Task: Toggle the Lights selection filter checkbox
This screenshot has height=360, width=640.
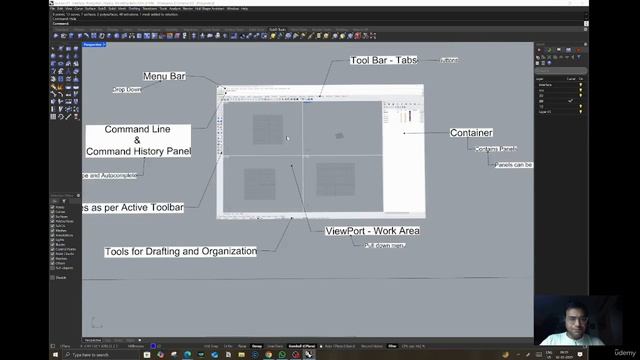Action: [x=53, y=240]
